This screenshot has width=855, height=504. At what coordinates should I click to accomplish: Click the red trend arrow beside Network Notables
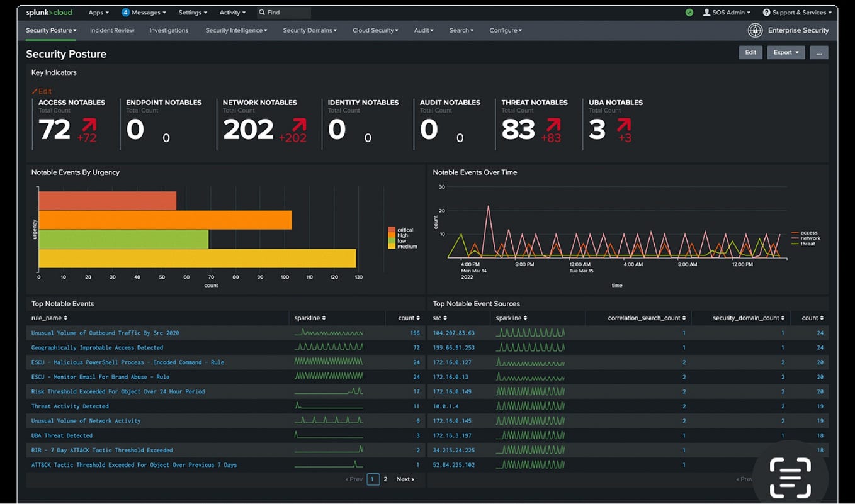click(x=298, y=124)
